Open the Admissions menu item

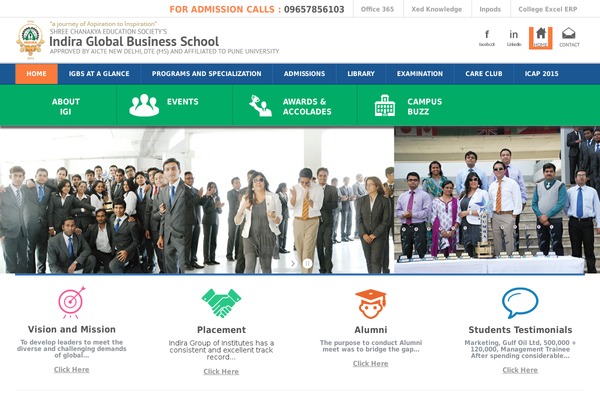pyautogui.click(x=304, y=74)
